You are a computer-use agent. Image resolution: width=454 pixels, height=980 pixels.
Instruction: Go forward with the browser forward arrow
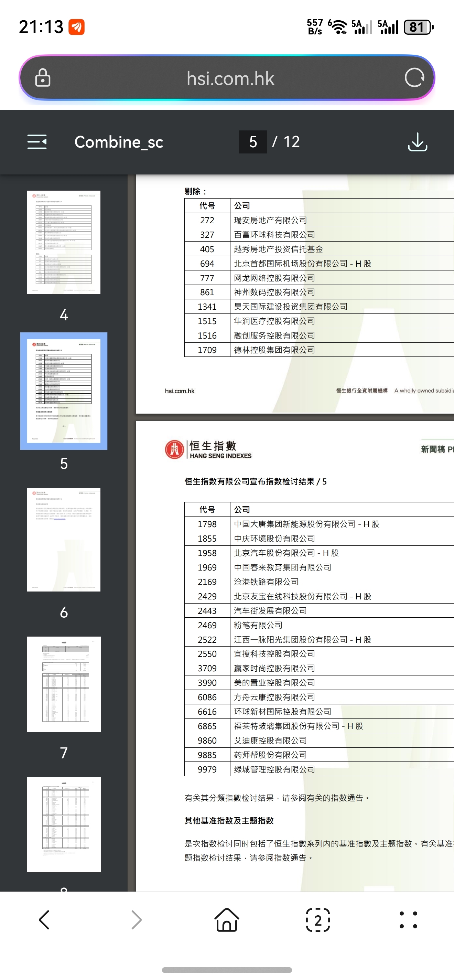coord(136,920)
